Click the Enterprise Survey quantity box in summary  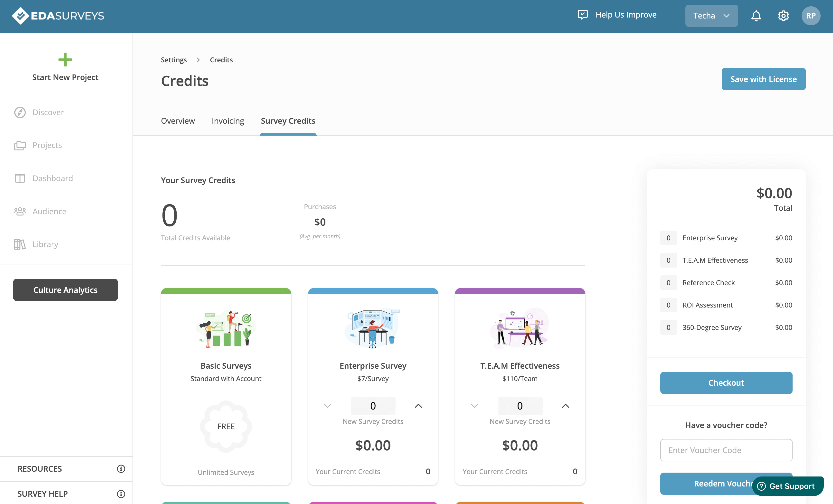coord(668,238)
